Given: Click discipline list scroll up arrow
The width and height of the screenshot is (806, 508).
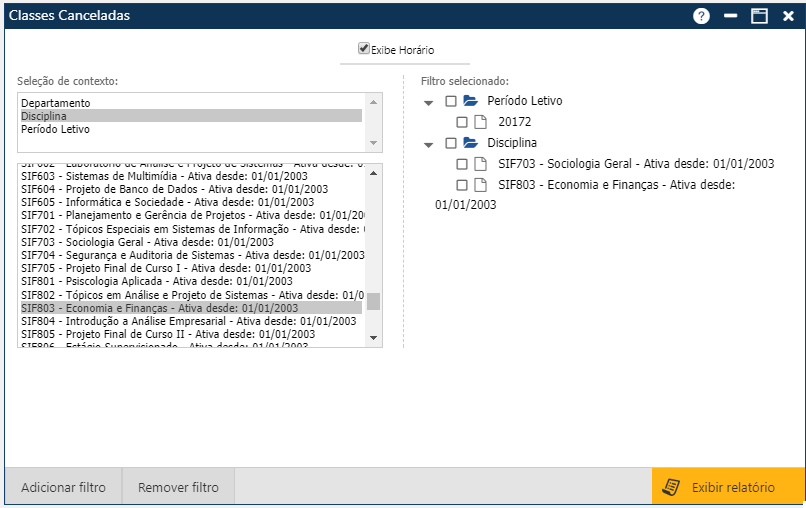Looking at the screenshot, I should [x=374, y=173].
